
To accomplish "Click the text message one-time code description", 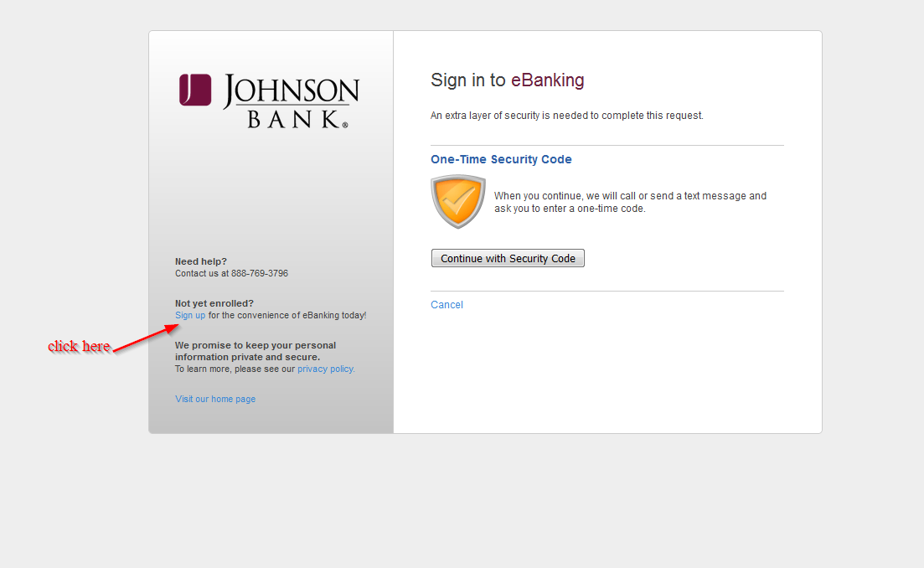I will click(631, 202).
